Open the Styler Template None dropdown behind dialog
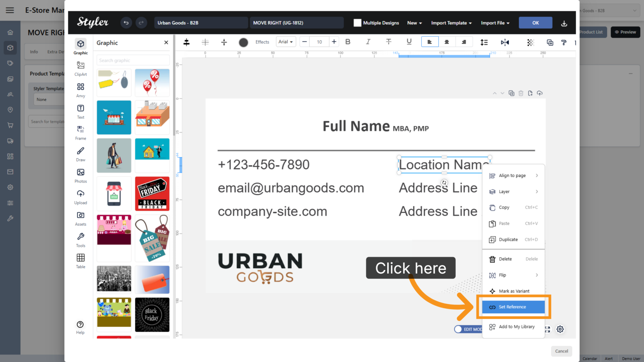The width and height of the screenshot is (644, 362). (x=49, y=100)
